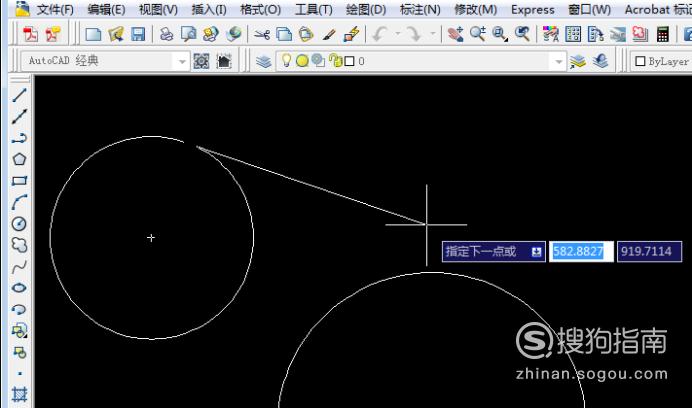Select the Polyline tool

tap(19, 138)
